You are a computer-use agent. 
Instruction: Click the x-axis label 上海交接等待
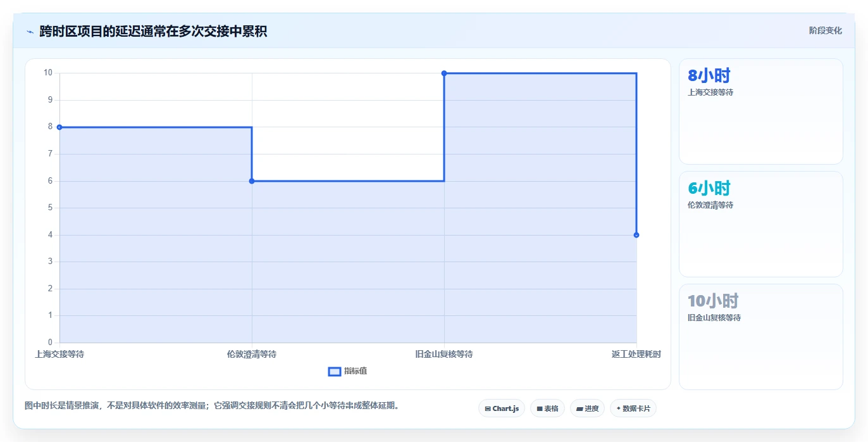pos(59,354)
